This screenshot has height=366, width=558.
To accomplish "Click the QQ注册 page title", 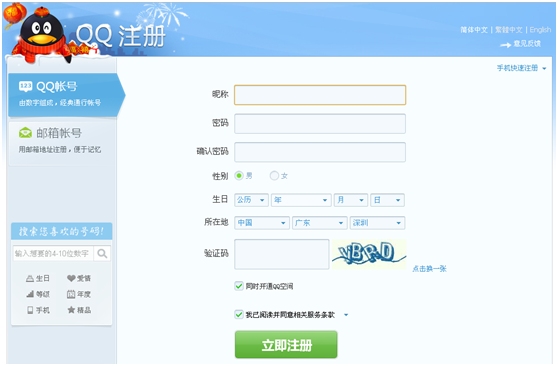I will click(121, 36).
